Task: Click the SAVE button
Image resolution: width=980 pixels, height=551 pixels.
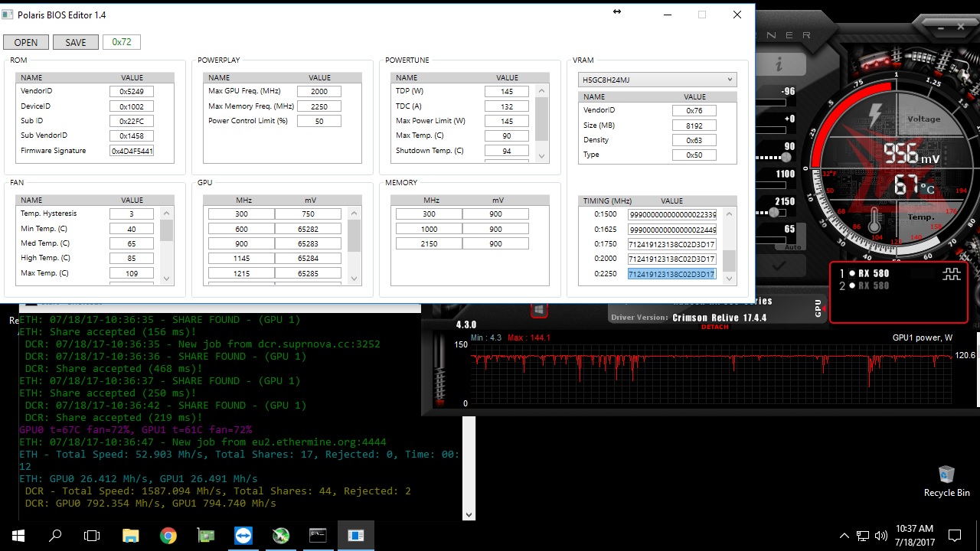Action: [x=76, y=42]
